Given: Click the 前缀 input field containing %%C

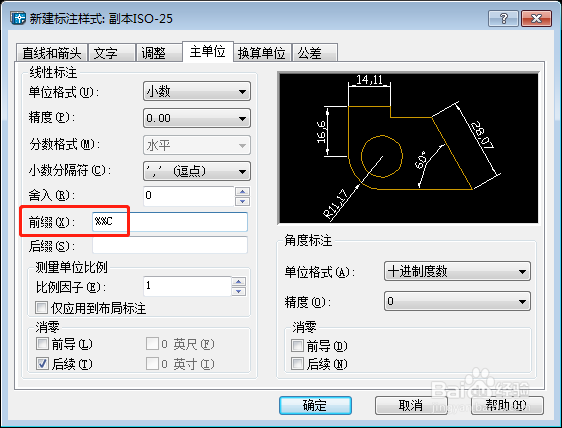Looking at the screenshot, I should pos(170,222).
